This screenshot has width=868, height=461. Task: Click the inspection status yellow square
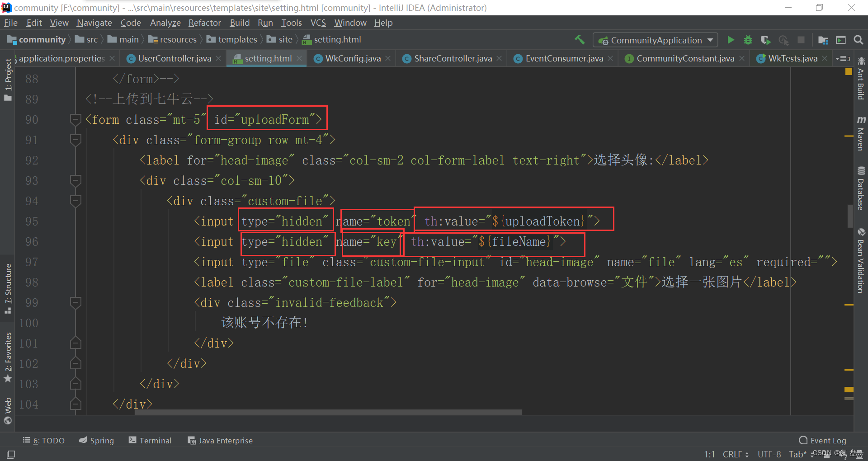tap(849, 72)
